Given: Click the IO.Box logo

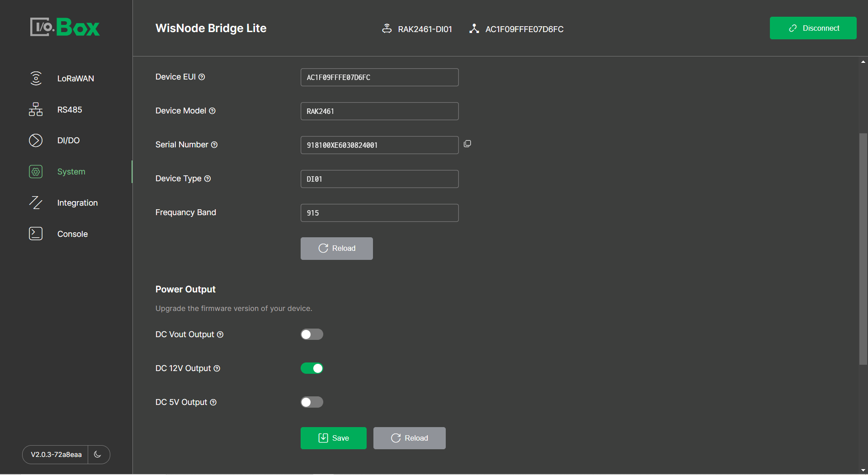Looking at the screenshot, I should point(65,27).
